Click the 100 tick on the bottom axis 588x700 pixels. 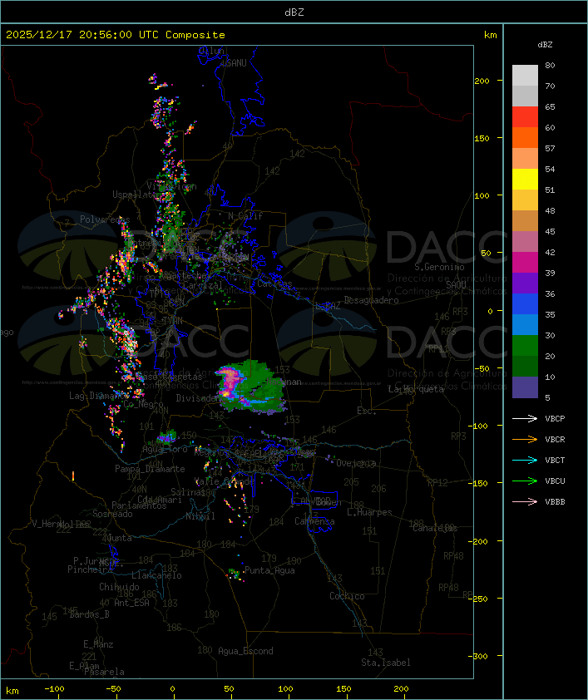point(285,689)
